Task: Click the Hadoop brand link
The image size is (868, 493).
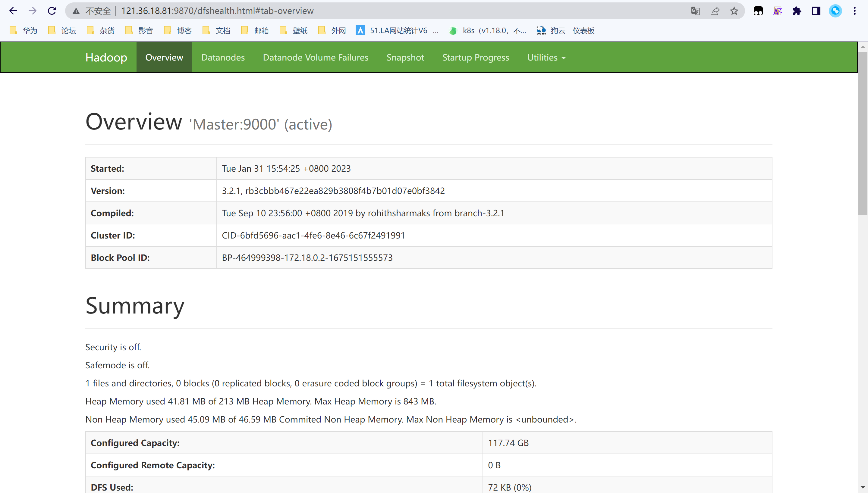Action: [106, 58]
